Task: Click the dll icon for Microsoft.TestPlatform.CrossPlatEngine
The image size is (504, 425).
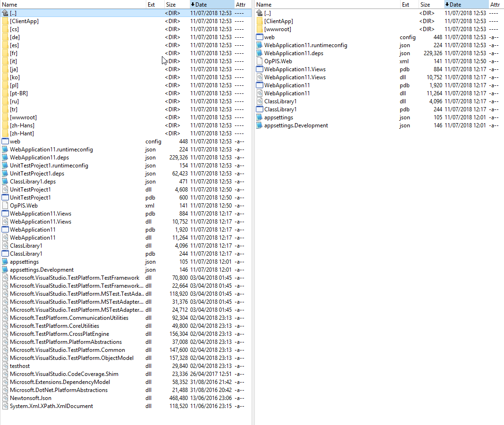Action: click(6, 333)
